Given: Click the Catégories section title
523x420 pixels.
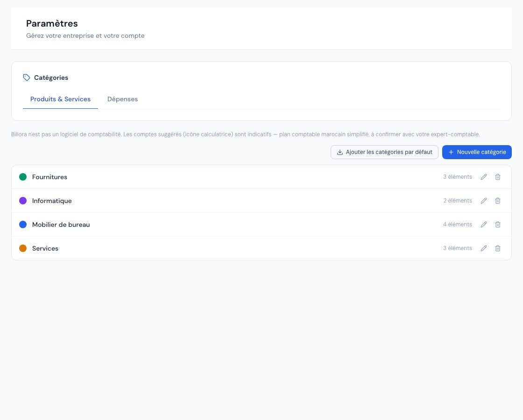Looking at the screenshot, I should (51, 77).
